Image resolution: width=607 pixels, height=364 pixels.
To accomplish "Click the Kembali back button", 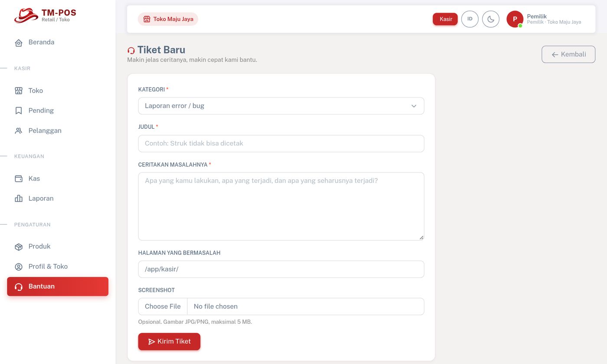I will (x=568, y=54).
